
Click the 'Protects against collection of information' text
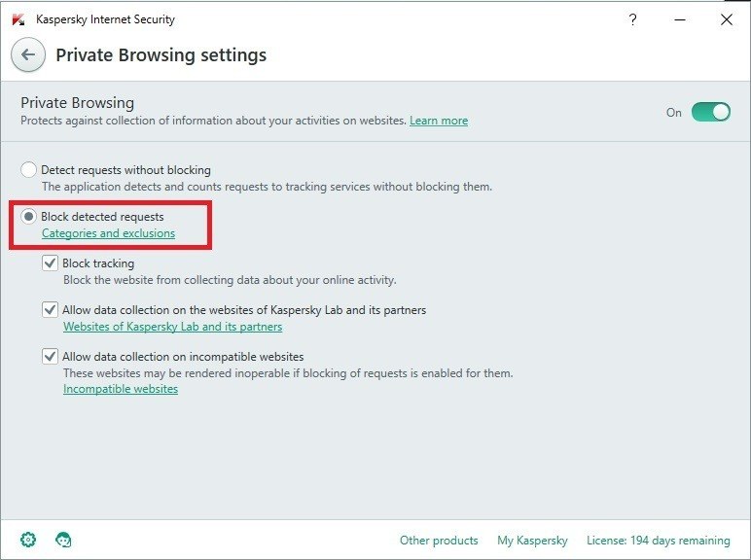click(x=214, y=121)
